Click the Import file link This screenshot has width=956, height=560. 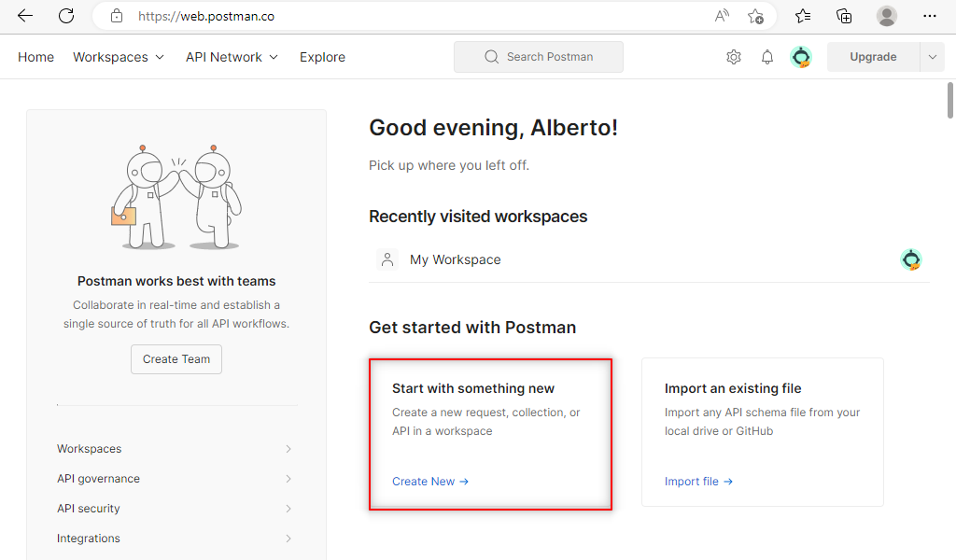click(x=698, y=482)
